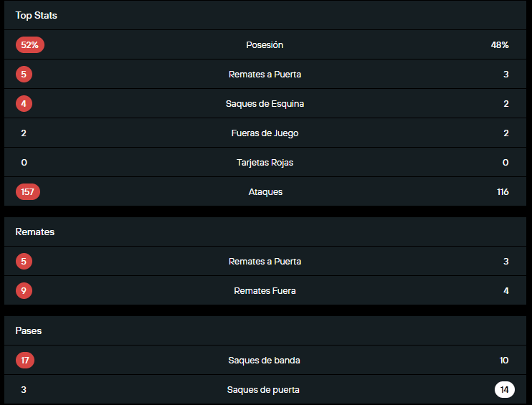Click the red 4 corner kicks badge

24,104
